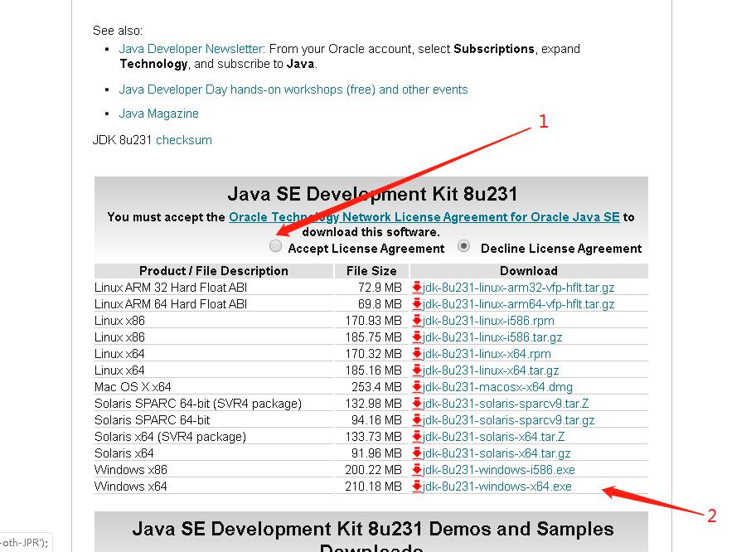Download jdk-8u231-linux-i586.tar.gz file link
756x552 pixels.
[492, 337]
